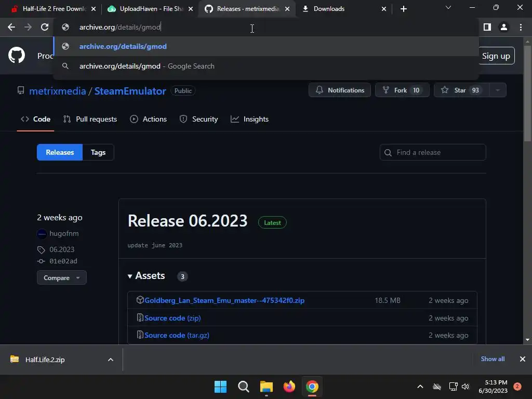Open Firefox from the taskbar

(289, 387)
